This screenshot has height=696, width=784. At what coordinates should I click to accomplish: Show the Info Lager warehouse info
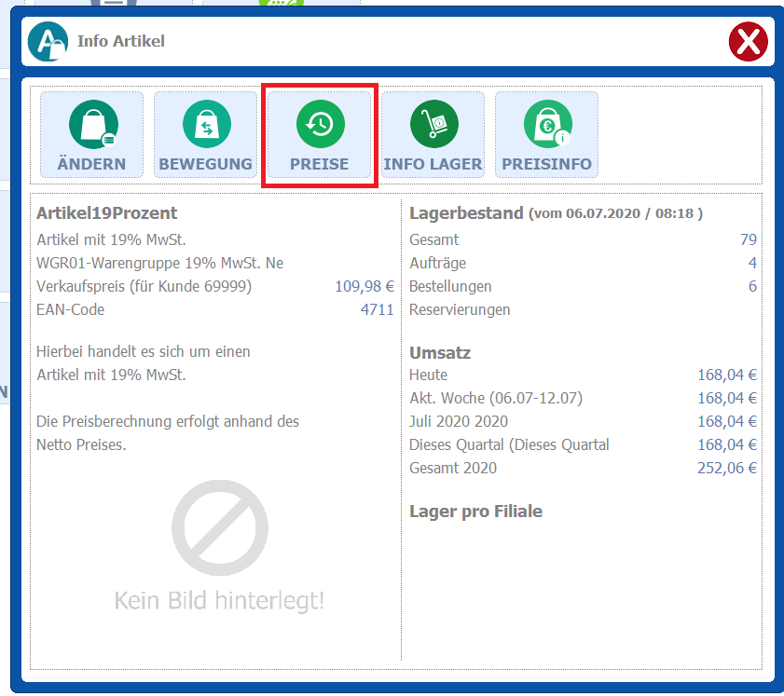click(x=433, y=136)
